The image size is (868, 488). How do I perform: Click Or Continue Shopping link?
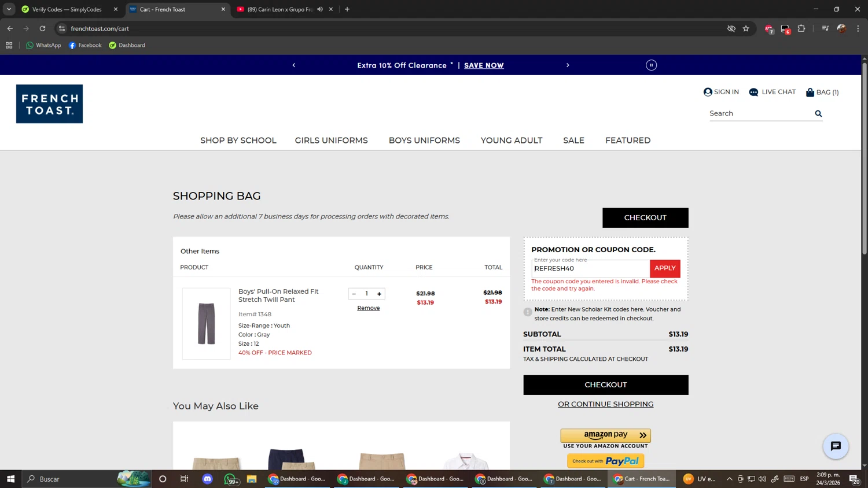pos(605,404)
